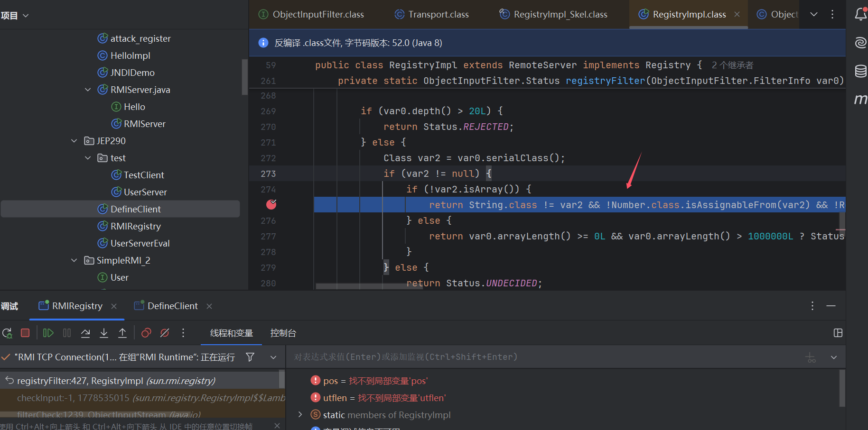
Task: Close the DefineClient debug tab
Action: click(209, 306)
